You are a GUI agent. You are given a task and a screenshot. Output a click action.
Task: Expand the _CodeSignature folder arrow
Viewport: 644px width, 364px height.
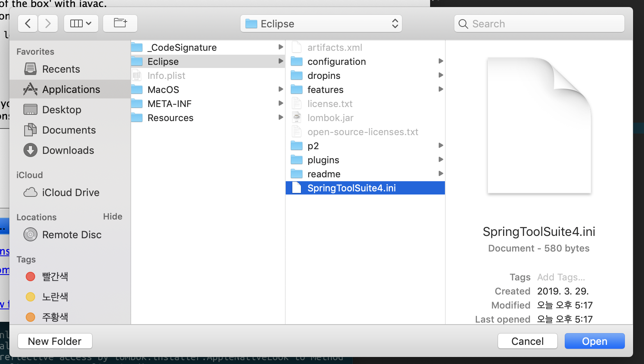pyautogui.click(x=281, y=47)
